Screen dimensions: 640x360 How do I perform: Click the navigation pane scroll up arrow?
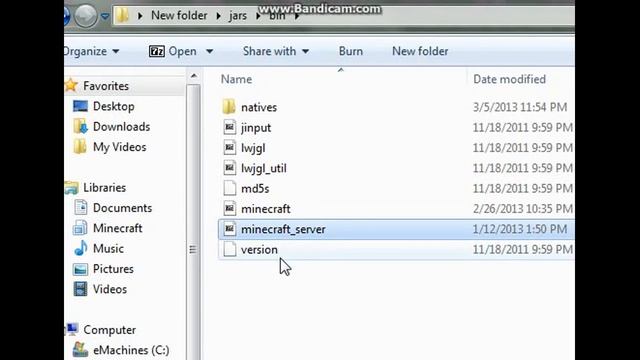193,76
